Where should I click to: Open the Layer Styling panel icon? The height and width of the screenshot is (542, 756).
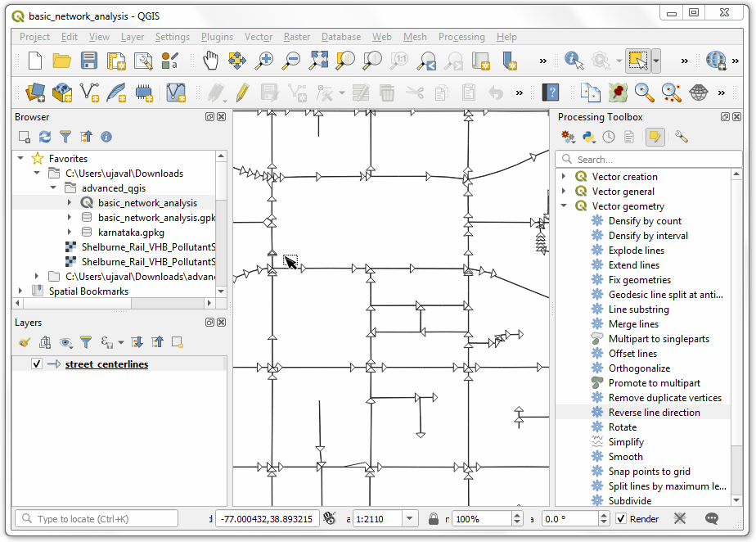click(x=25, y=343)
